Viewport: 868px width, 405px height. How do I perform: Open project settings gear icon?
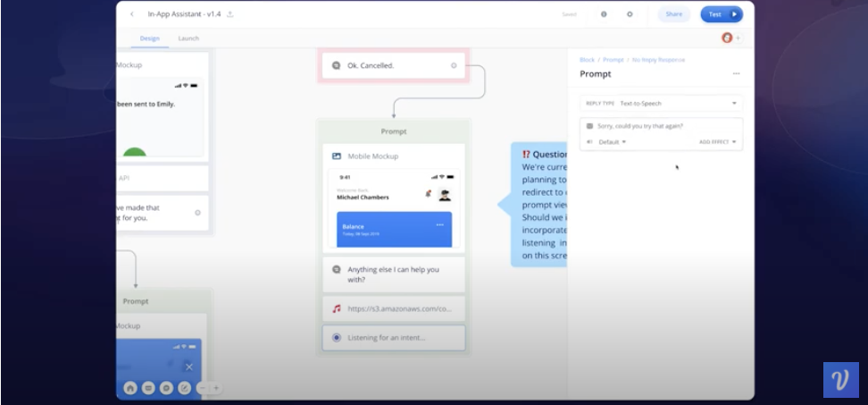[x=630, y=14]
